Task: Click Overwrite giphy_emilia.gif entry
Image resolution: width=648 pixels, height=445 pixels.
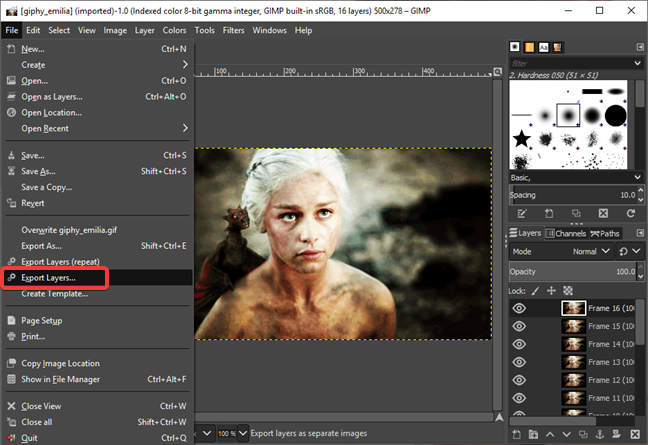Action: 97,230
